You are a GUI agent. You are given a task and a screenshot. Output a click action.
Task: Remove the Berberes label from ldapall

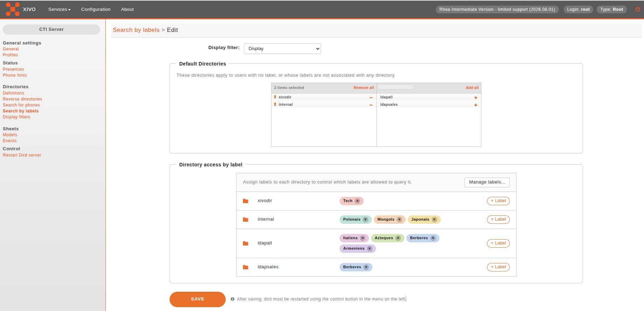click(433, 238)
